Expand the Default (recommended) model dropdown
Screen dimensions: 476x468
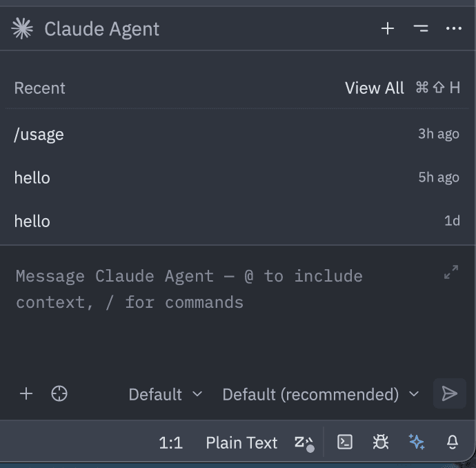tap(321, 394)
